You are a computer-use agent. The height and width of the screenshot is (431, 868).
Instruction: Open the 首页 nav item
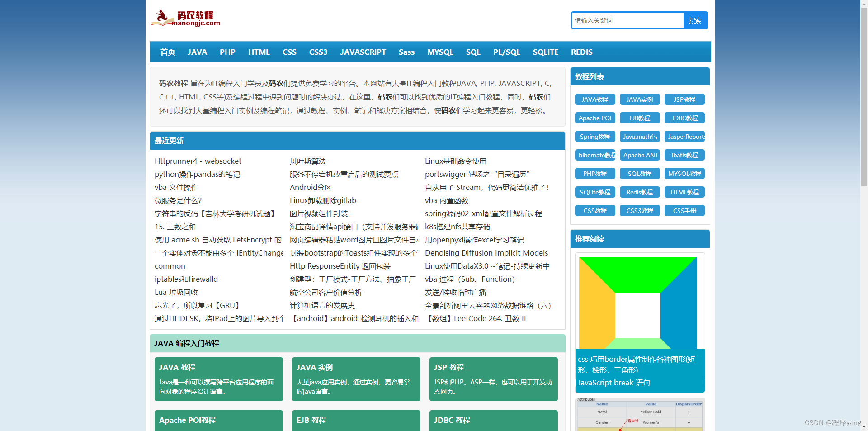pos(168,52)
